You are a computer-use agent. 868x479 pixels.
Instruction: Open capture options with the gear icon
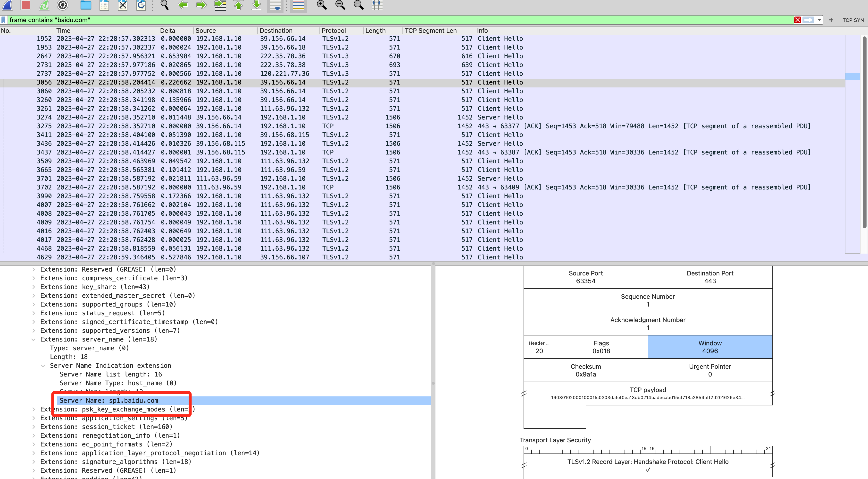coord(62,6)
